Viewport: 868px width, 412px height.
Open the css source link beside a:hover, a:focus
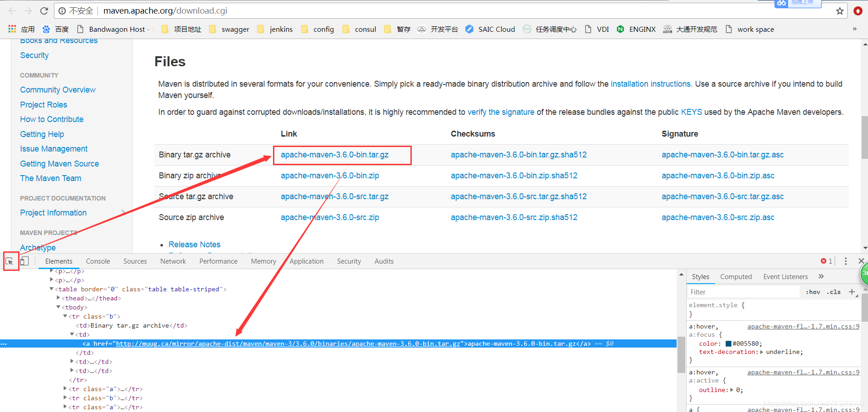803,327
